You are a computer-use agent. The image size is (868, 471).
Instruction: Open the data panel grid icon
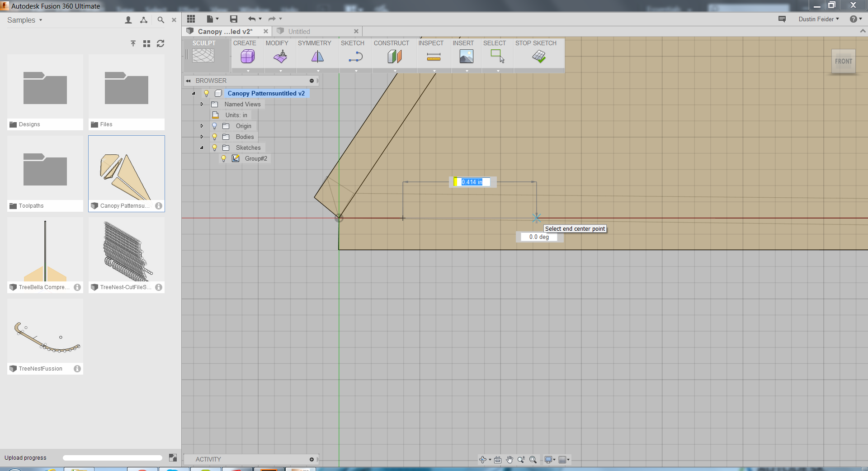191,19
